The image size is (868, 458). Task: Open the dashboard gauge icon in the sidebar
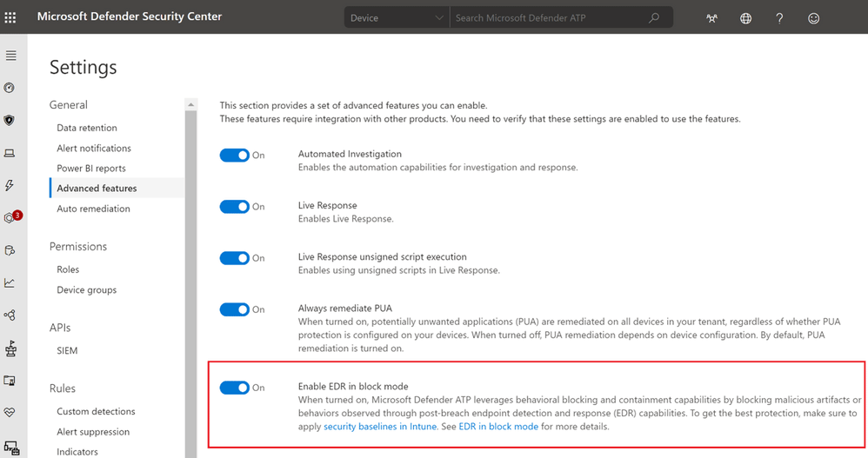[10, 88]
